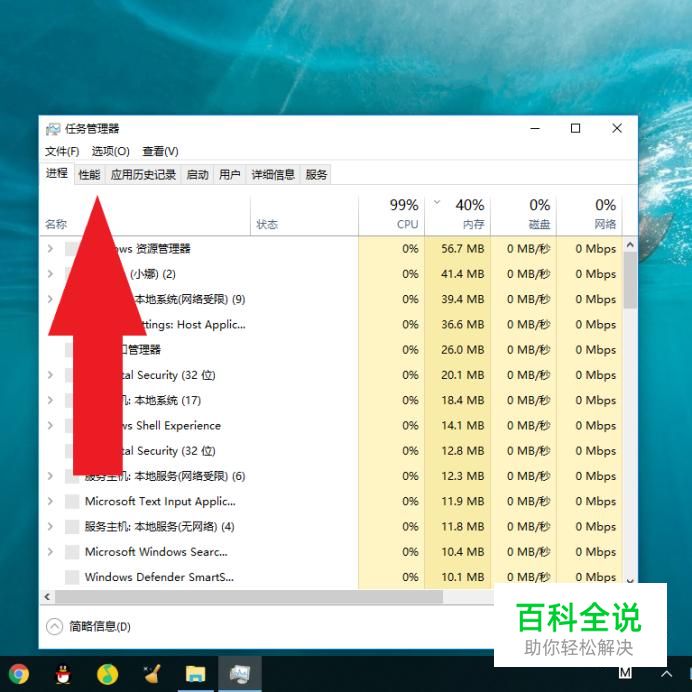692x692 pixels.
Task: Expand the (小娜) (2) process group
Action: 50,274
